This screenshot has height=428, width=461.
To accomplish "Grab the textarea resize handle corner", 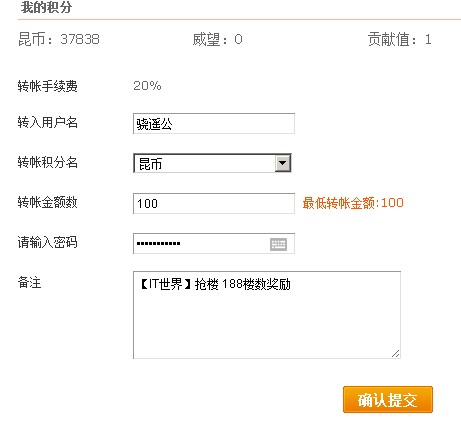I will coord(395,354).
